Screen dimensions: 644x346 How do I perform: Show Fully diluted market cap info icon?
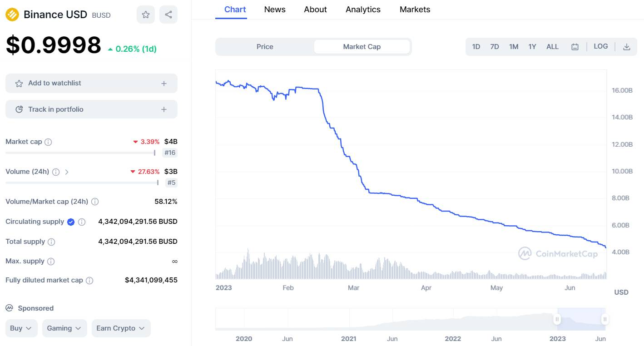(89, 281)
